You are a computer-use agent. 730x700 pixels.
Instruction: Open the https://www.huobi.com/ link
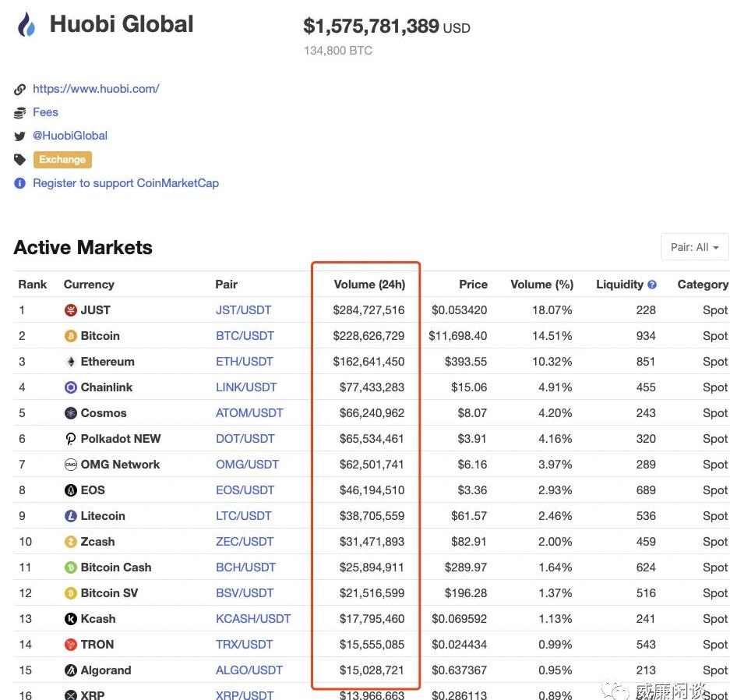96,89
